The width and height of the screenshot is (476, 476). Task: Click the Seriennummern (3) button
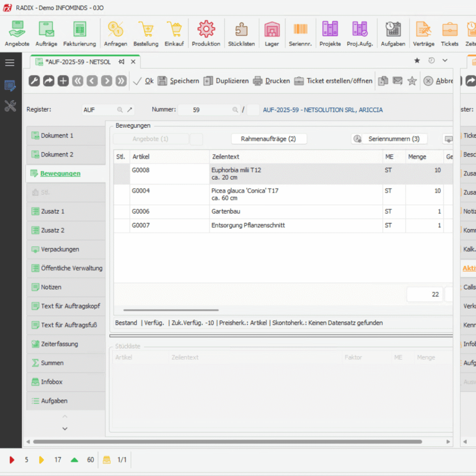pyautogui.click(x=394, y=139)
